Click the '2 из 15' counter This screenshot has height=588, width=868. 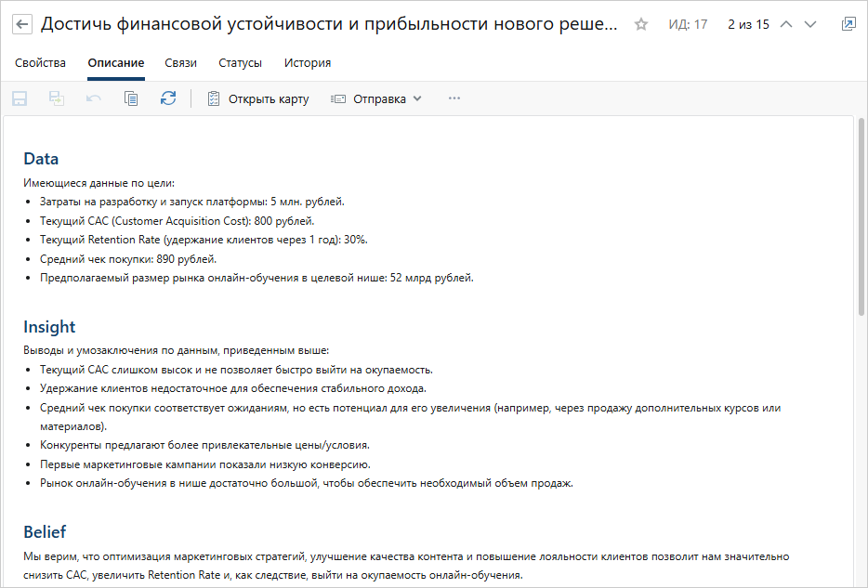748,24
